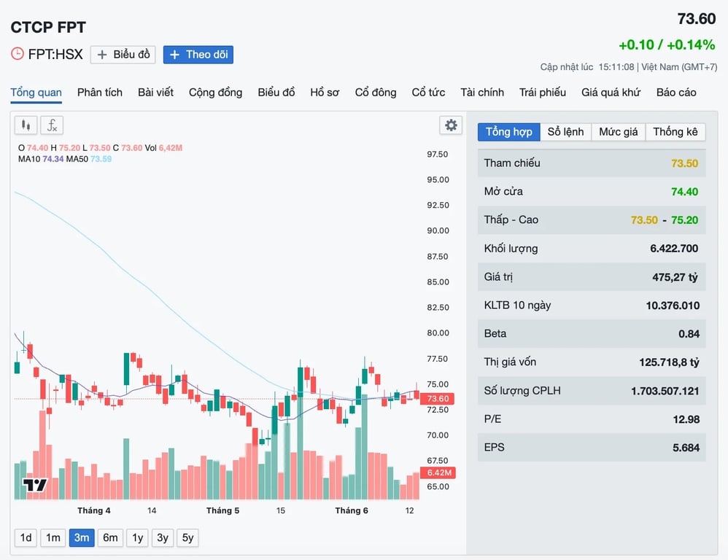Click the FPT:HSX ticker symbol

click(x=55, y=54)
